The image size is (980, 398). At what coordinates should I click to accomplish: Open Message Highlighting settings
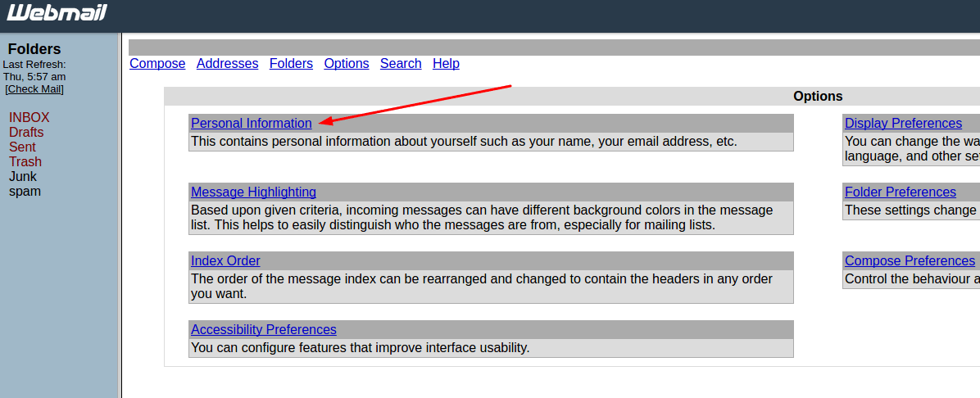tap(254, 192)
